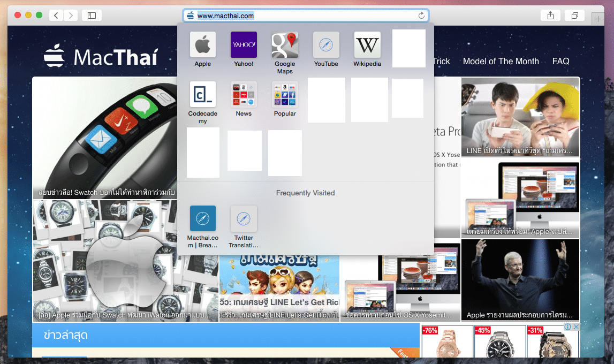Image resolution: width=614 pixels, height=364 pixels.
Task: Click the -76% rose gold watch ad
Action: click(x=447, y=342)
